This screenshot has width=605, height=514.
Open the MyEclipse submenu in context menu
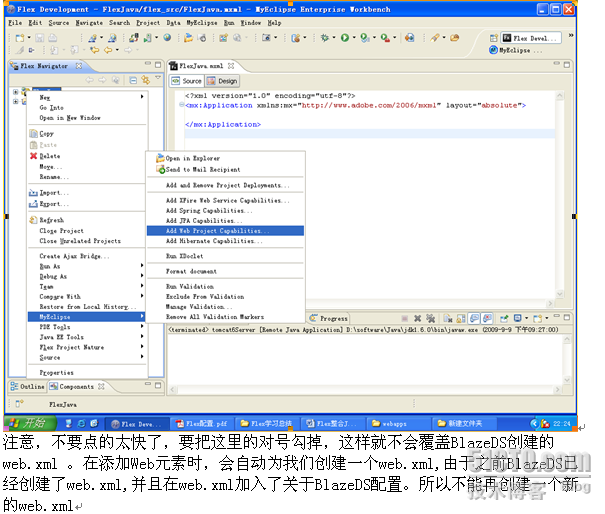(86, 317)
